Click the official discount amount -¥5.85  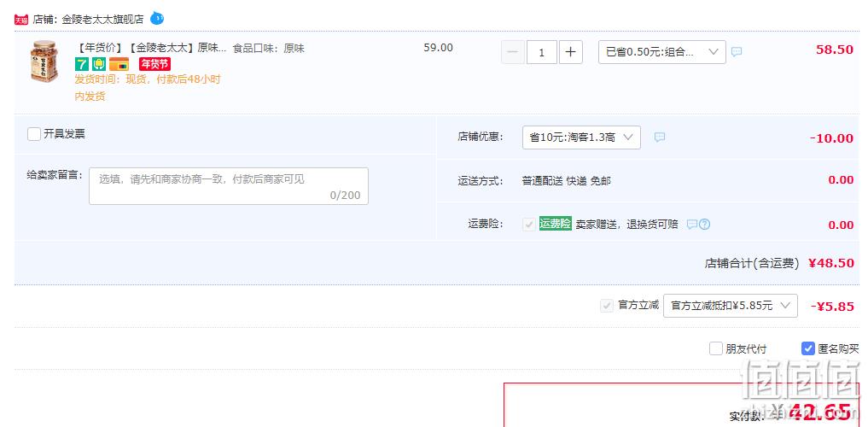(x=832, y=307)
